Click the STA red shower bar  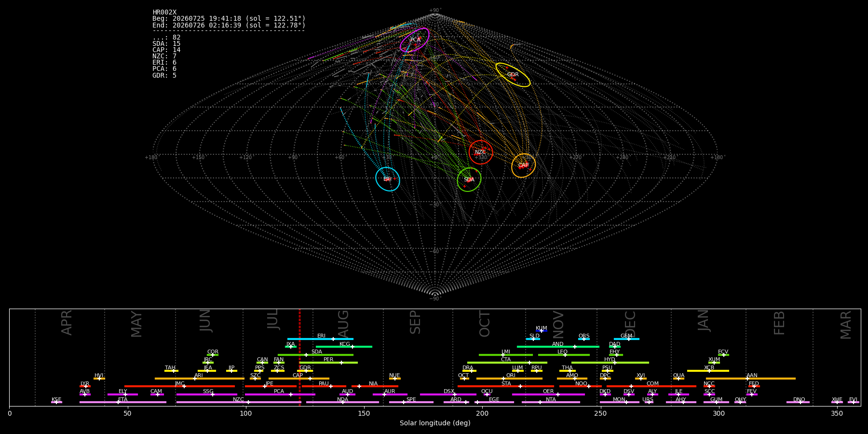coord(506,386)
